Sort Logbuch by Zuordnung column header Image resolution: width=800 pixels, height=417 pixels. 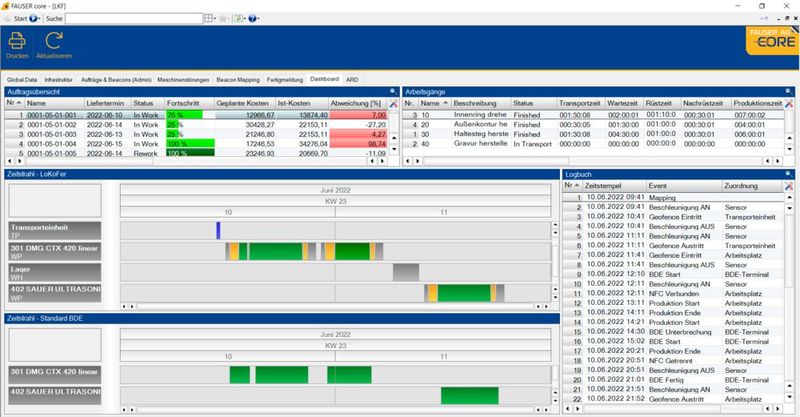pos(752,186)
